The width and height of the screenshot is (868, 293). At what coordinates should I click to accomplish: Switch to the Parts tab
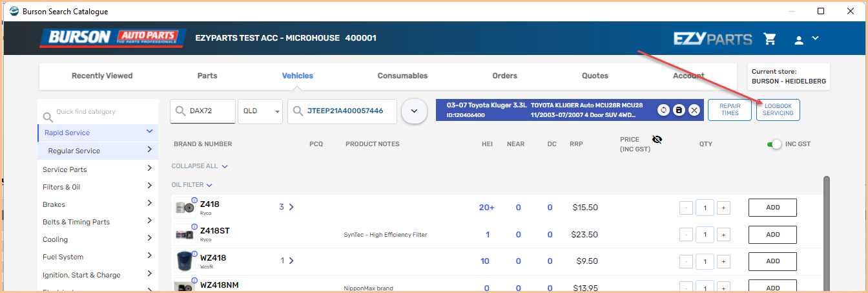coord(207,76)
